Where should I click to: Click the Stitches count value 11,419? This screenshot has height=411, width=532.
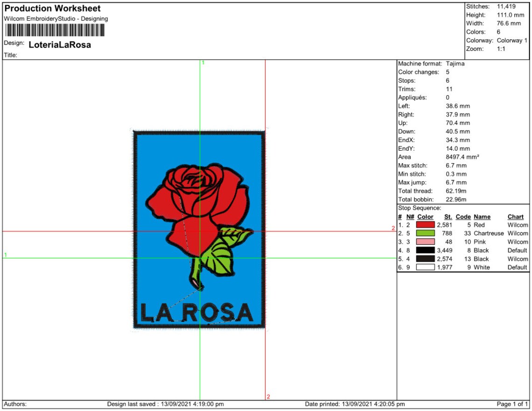[x=506, y=7]
